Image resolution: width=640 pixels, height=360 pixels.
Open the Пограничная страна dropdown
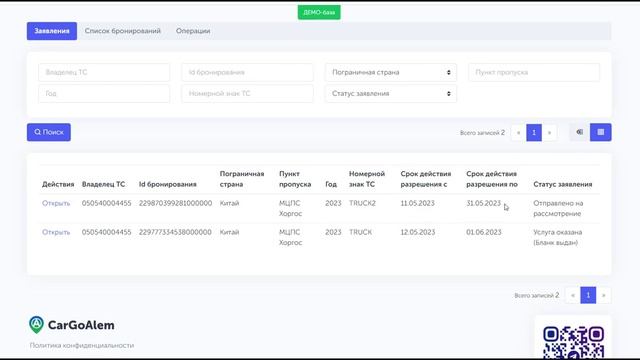[391, 72]
